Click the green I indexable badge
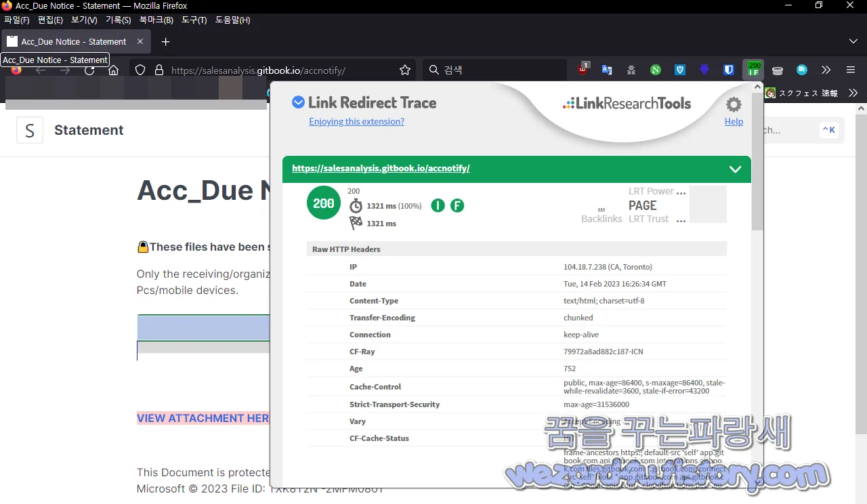The image size is (867, 504). [x=438, y=205]
